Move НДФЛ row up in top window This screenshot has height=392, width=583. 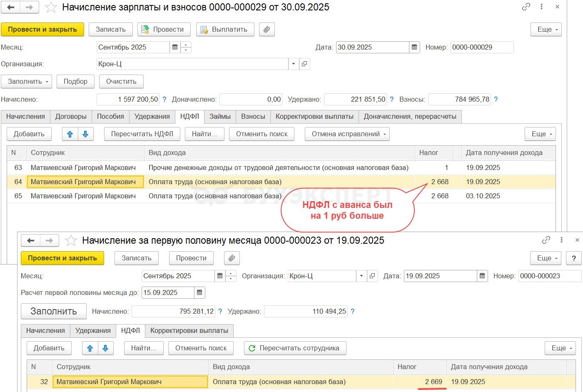70,134
